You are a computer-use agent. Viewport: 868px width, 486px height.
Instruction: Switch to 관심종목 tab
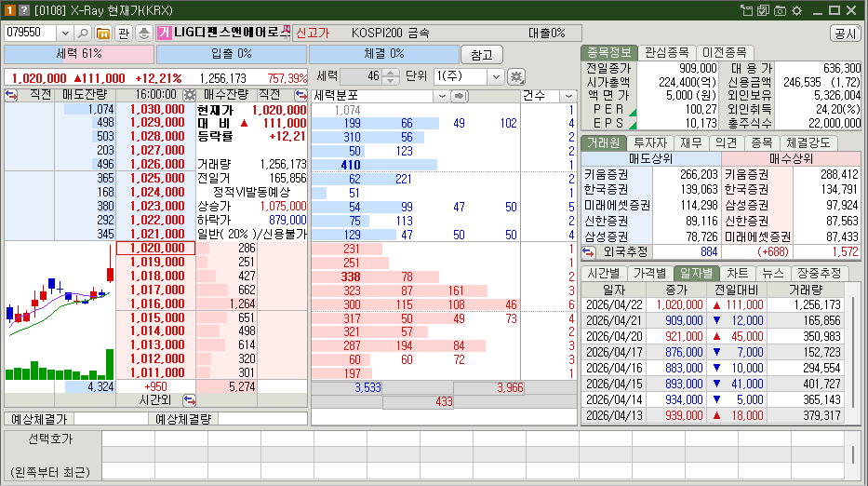tap(667, 53)
